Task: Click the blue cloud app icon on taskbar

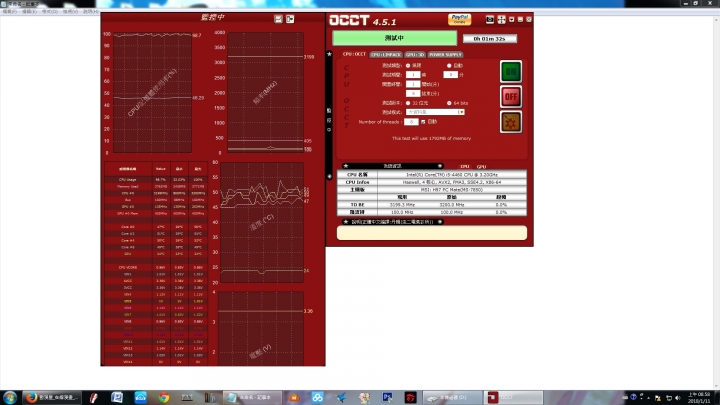Action: [141, 397]
